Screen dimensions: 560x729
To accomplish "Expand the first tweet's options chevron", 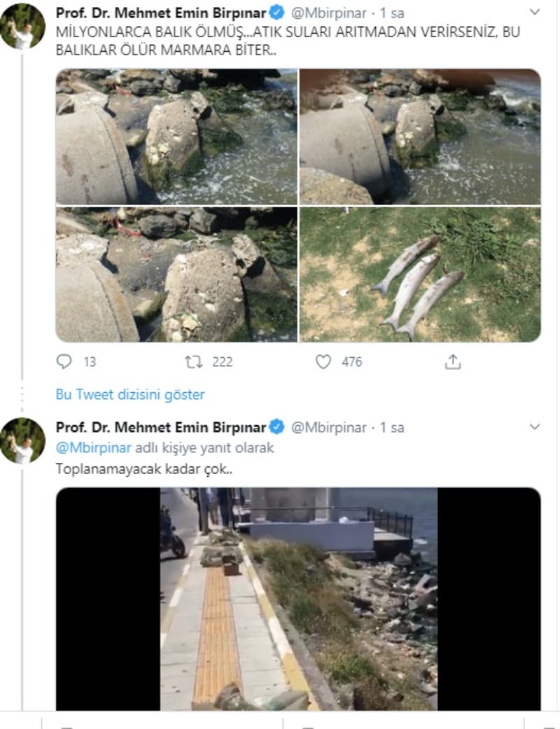I will pyautogui.click(x=535, y=13).
